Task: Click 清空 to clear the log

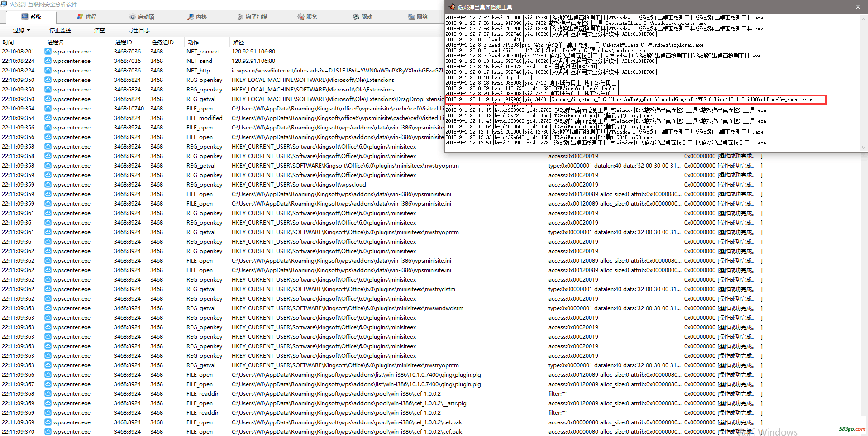Action: 100,30
